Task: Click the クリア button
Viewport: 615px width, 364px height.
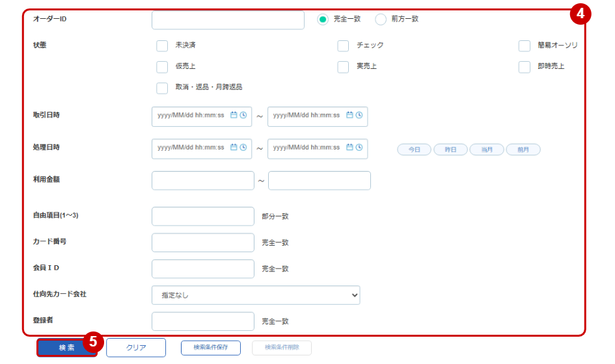Action: pos(136,348)
